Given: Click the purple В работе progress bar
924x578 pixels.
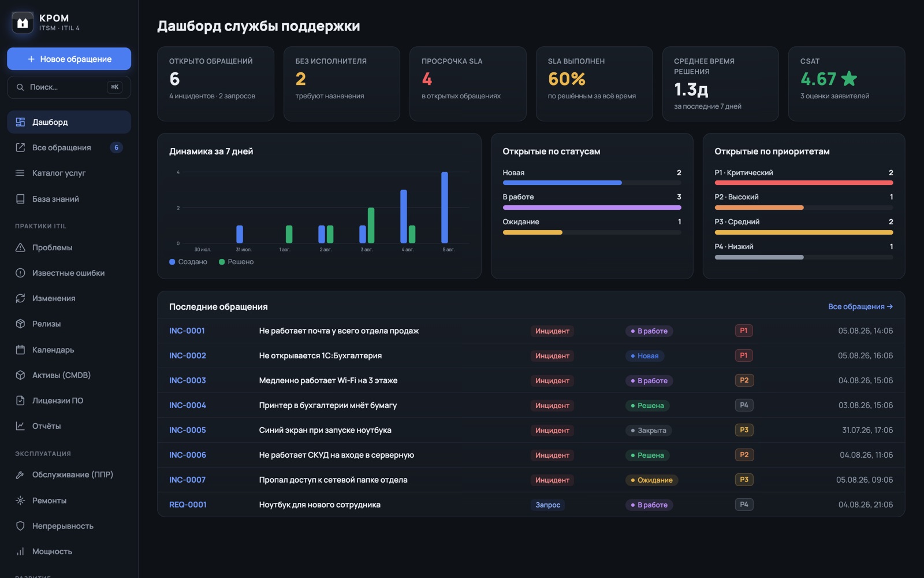Looking at the screenshot, I should pos(592,208).
